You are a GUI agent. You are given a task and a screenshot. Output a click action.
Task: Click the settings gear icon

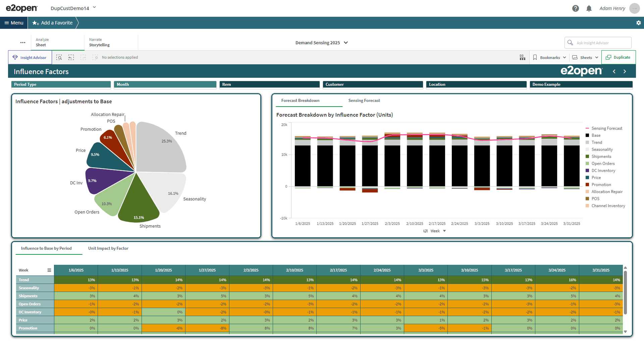pyautogui.click(x=639, y=23)
